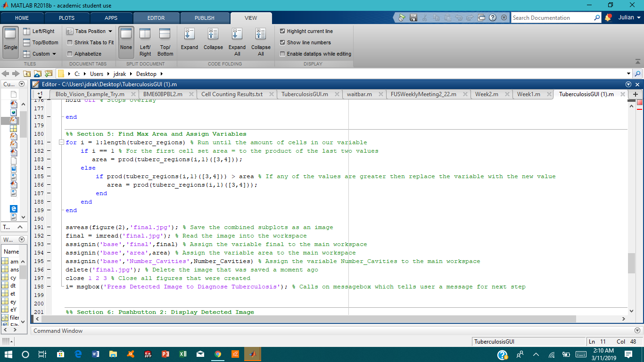
Task: Open Windows Start menu
Action: point(8,354)
